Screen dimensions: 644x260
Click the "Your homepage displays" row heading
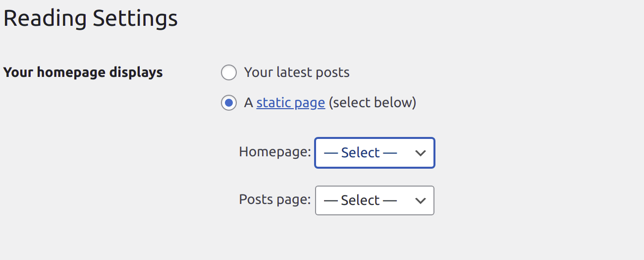coord(83,72)
